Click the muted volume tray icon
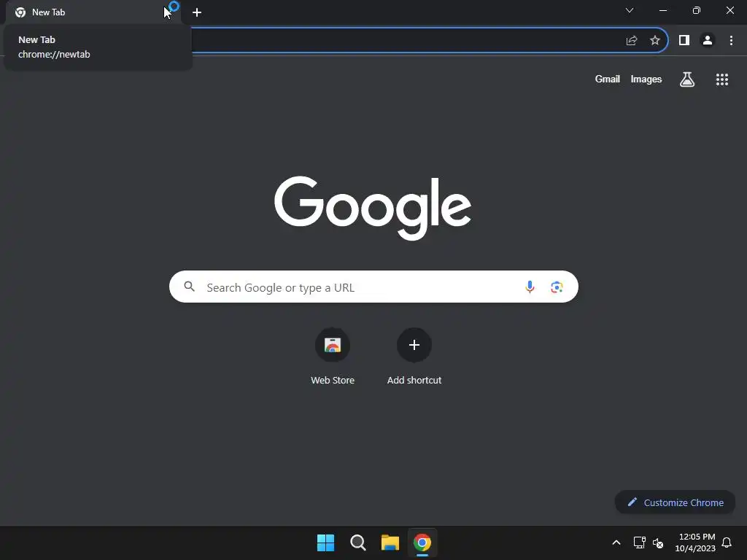747x560 pixels. (658, 542)
